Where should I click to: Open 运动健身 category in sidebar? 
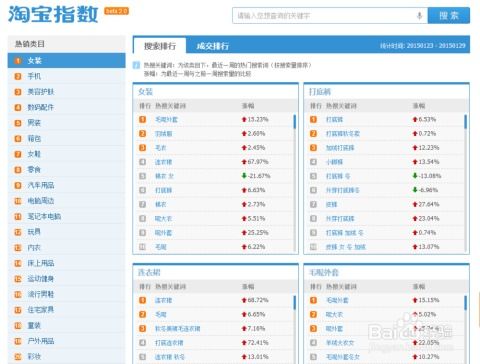click(67, 279)
